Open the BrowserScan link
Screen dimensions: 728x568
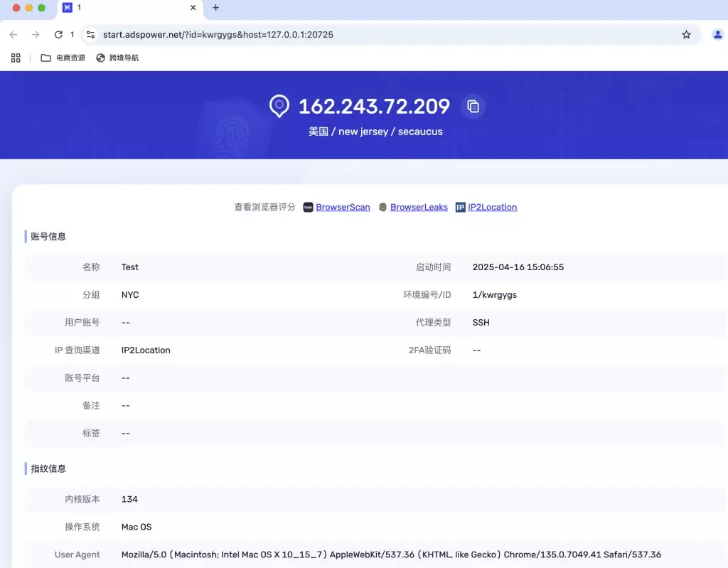coord(343,207)
